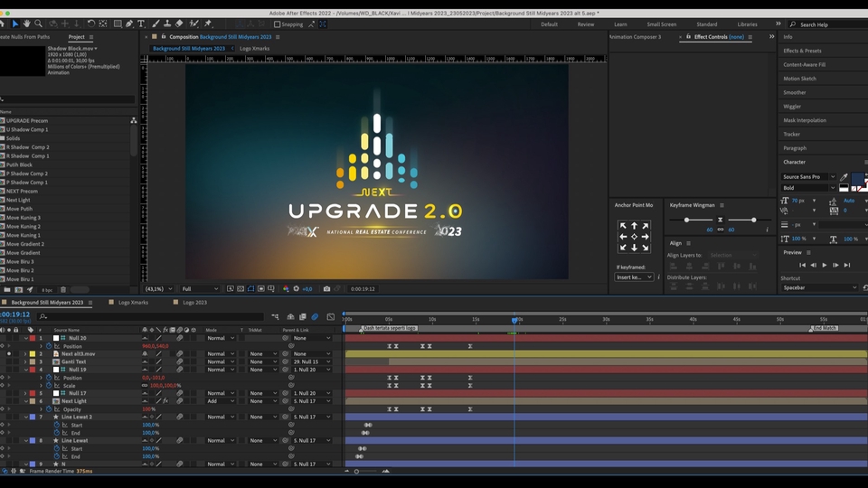Choose the Type tool in toolbar
The height and width of the screenshot is (488, 868).
(141, 23)
